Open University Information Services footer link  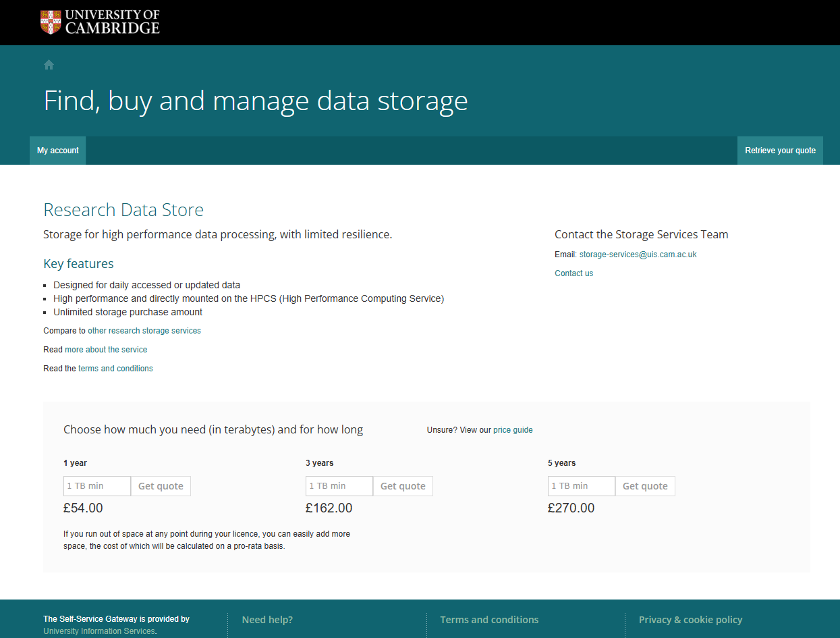point(99,631)
